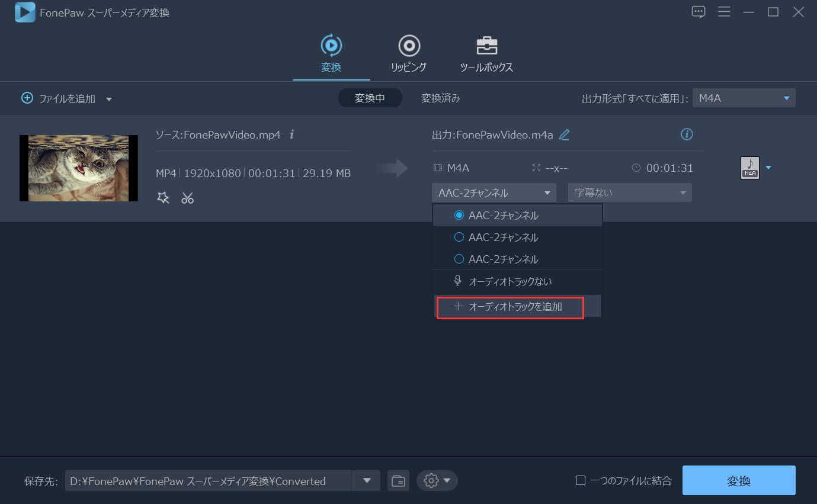Switch to the 変換 tab
The width and height of the screenshot is (817, 504).
(331, 54)
